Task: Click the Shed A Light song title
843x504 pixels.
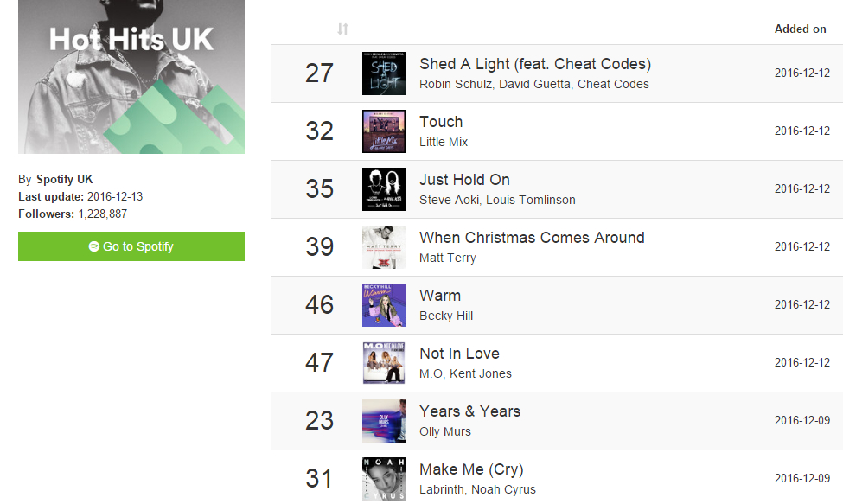Action: pos(535,64)
